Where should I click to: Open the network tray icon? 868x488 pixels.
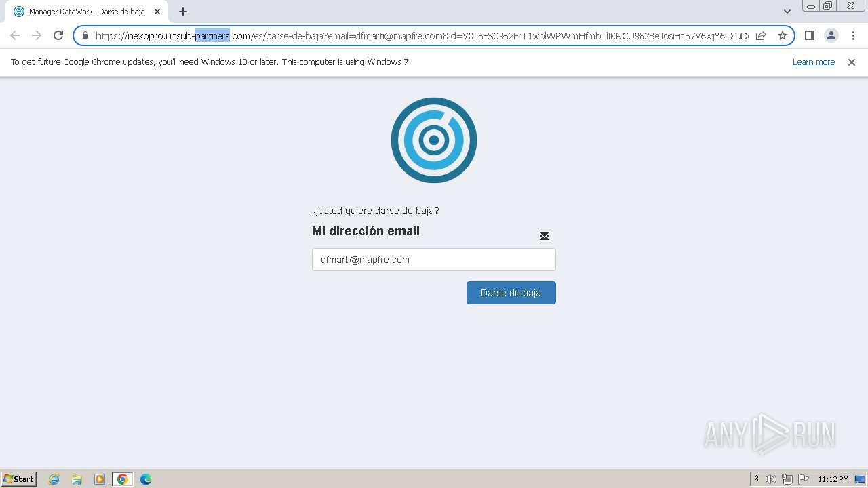coord(787,479)
